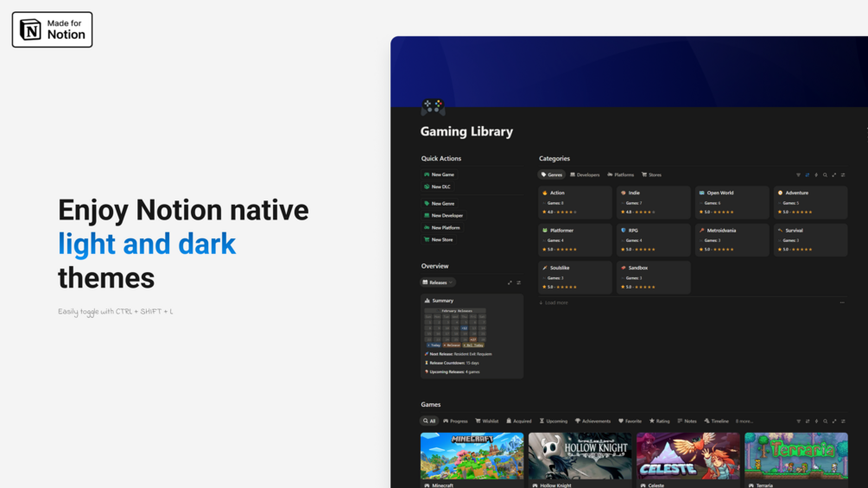Click the Games filter icon

click(798, 421)
